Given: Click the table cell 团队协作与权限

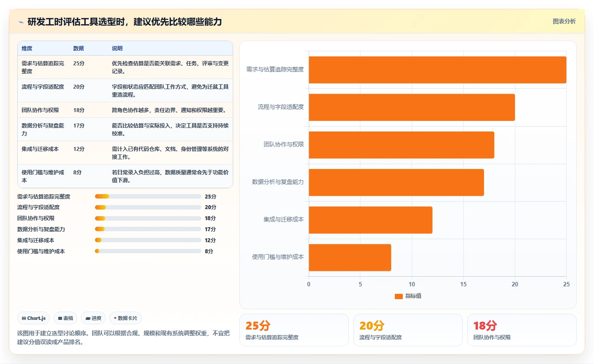Looking at the screenshot, I should click(x=40, y=110).
